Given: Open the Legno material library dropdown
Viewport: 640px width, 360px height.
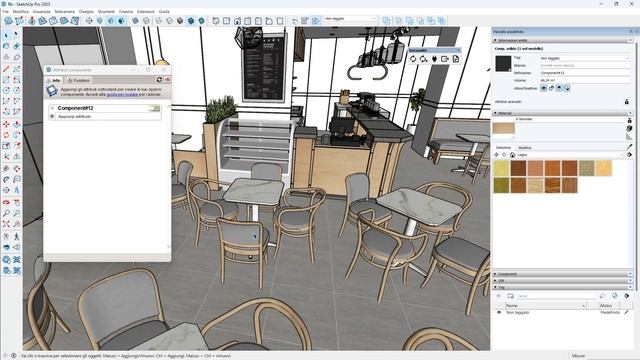Looking at the screenshot, I should click(x=571, y=155).
